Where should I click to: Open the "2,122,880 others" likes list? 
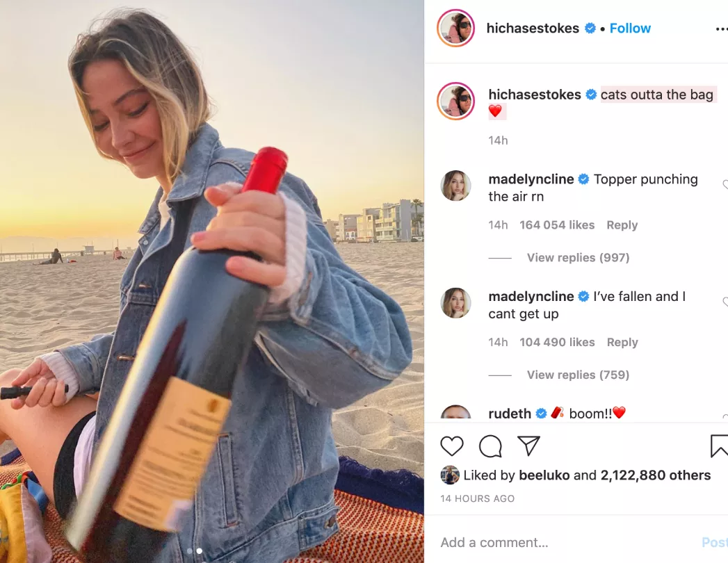point(656,475)
